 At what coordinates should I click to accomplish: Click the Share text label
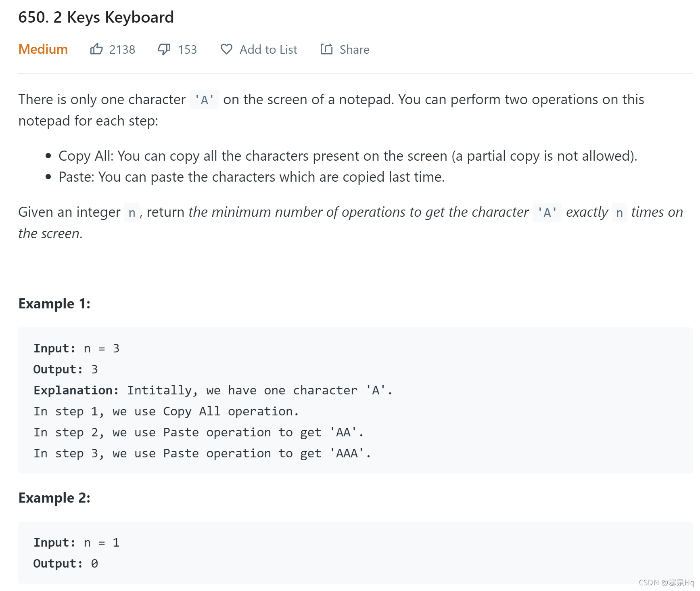354,50
